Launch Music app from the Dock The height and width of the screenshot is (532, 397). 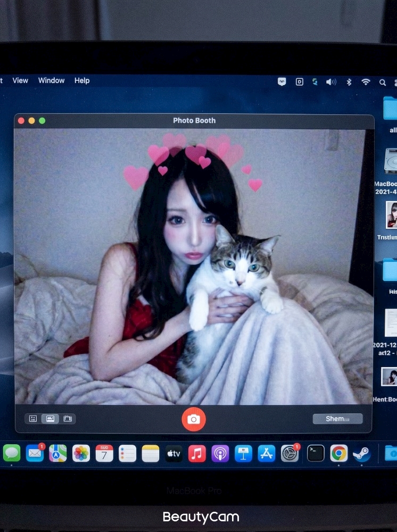(197, 453)
